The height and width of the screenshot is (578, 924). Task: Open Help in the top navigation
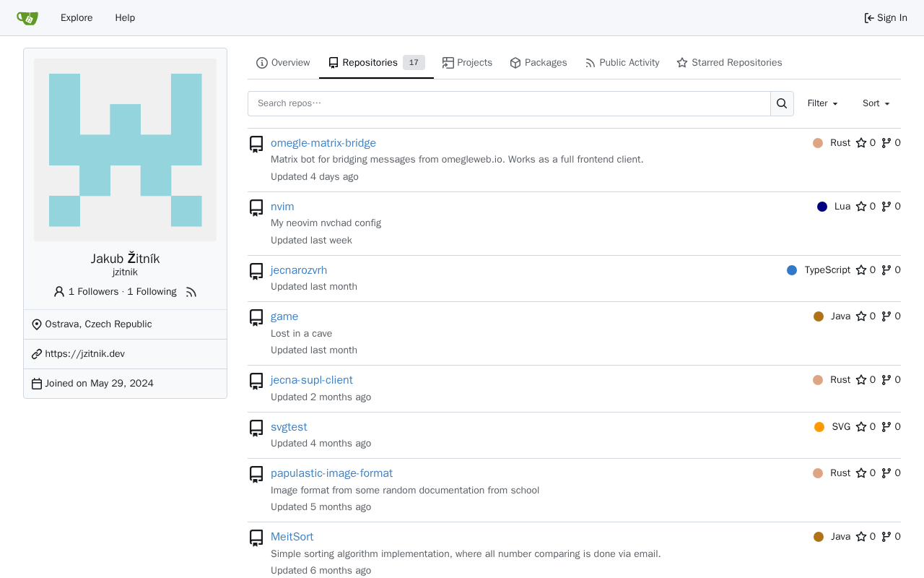125,18
